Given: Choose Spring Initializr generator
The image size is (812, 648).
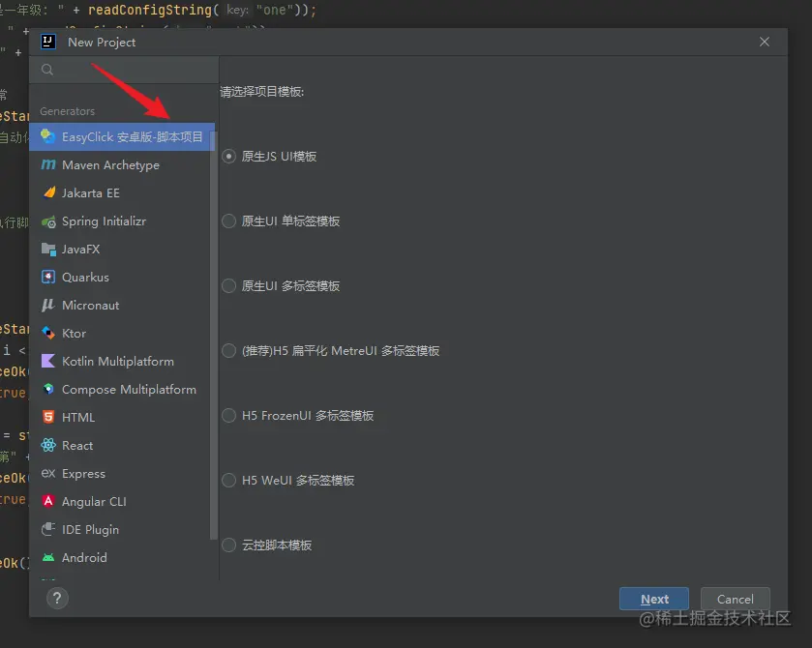Looking at the screenshot, I should (x=122, y=221).
